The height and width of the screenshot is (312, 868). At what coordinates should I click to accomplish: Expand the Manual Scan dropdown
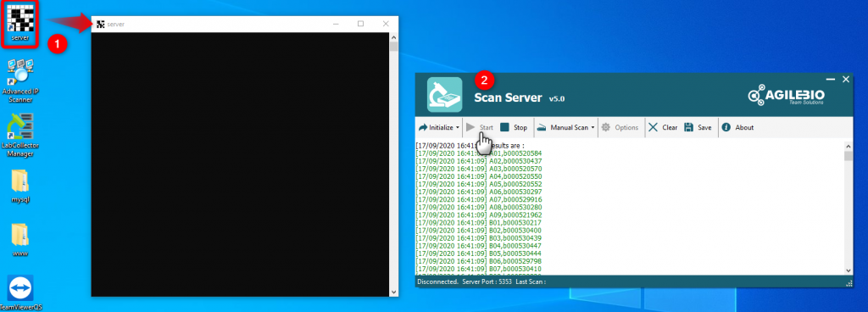565,127
